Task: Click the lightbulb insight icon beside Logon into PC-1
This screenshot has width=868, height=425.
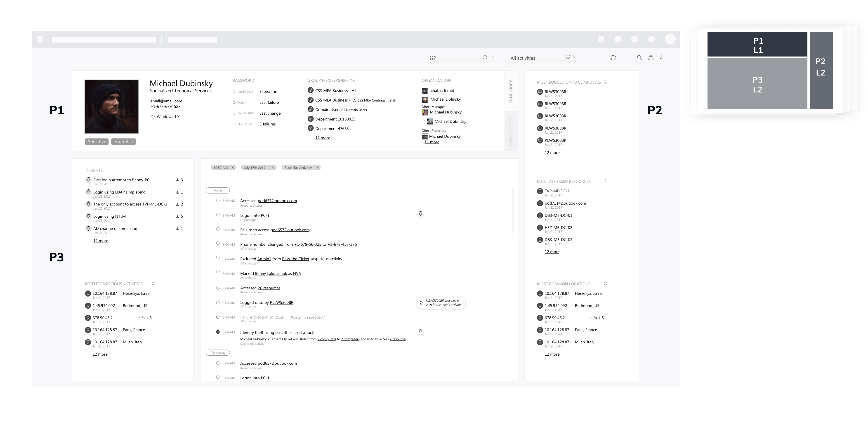Action: (420, 214)
